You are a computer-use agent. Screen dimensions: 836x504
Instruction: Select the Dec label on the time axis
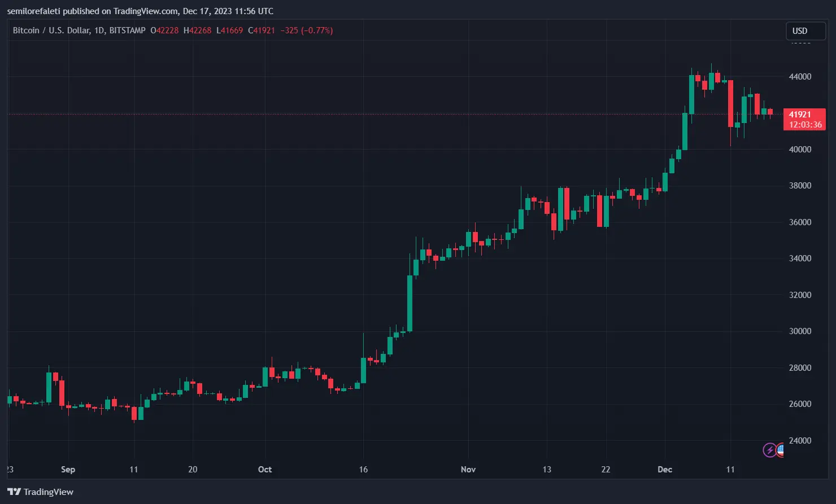[x=664, y=469]
